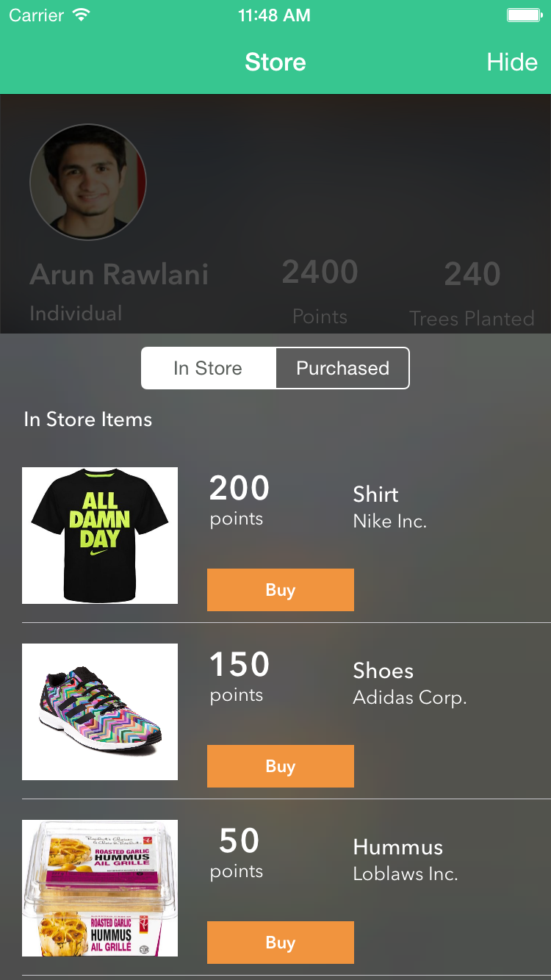Image resolution: width=551 pixels, height=980 pixels.
Task: Tap the Store title in header
Action: 275,62
